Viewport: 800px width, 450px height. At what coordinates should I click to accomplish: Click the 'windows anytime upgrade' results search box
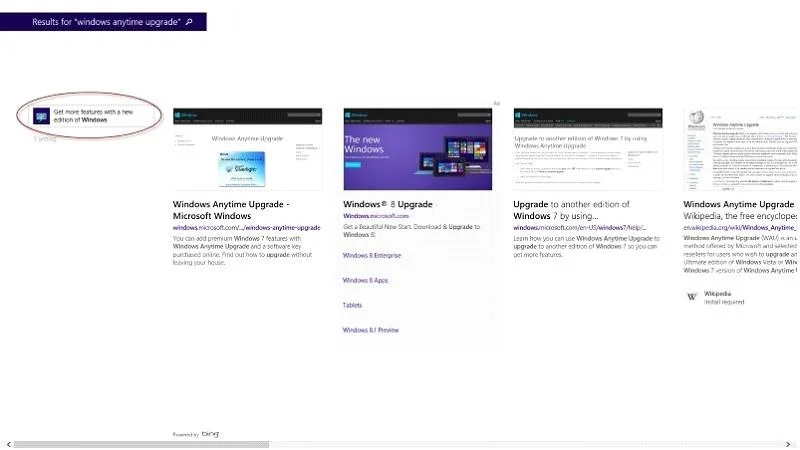(x=103, y=22)
